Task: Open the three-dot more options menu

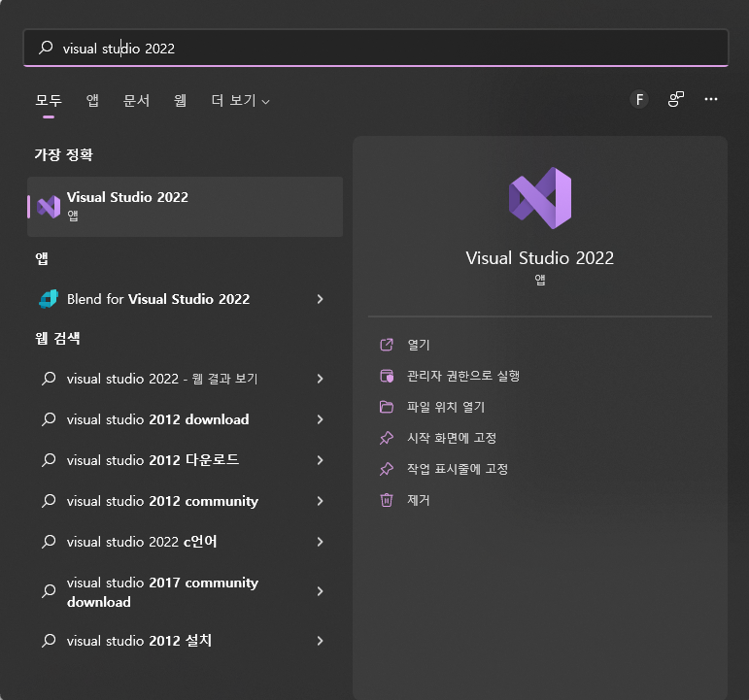Action: (x=711, y=99)
